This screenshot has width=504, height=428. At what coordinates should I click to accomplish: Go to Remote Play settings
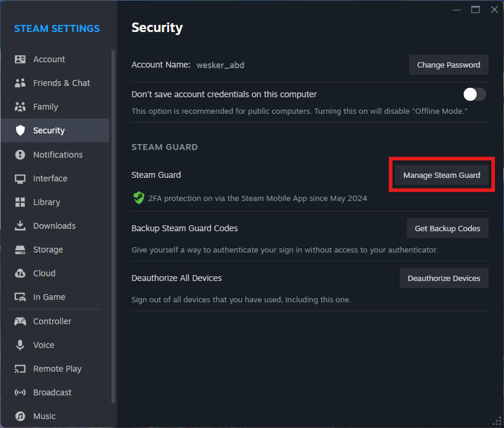pyautogui.click(x=57, y=369)
